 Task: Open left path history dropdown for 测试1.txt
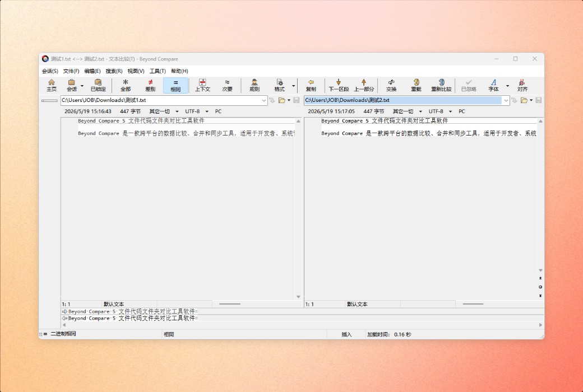coord(263,100)
